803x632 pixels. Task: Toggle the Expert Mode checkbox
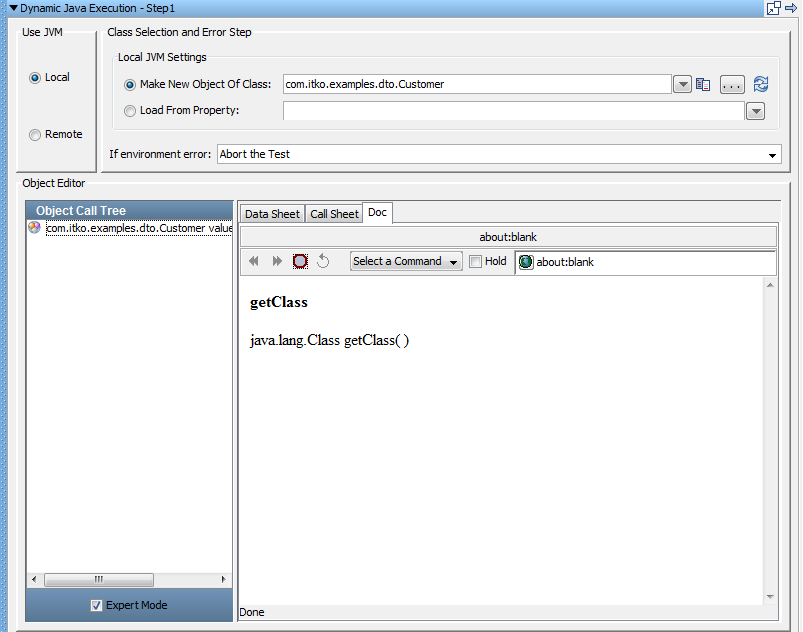tap(96, 605)
